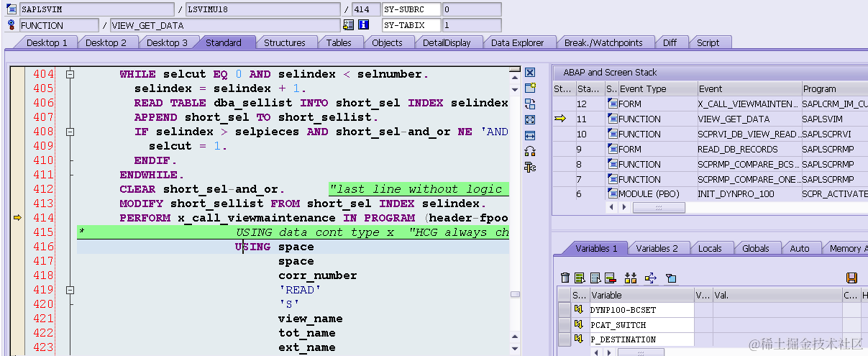Click the delete row icon in Variables toolbar
This screenshot has width=868, height=356.
[611, 278]
